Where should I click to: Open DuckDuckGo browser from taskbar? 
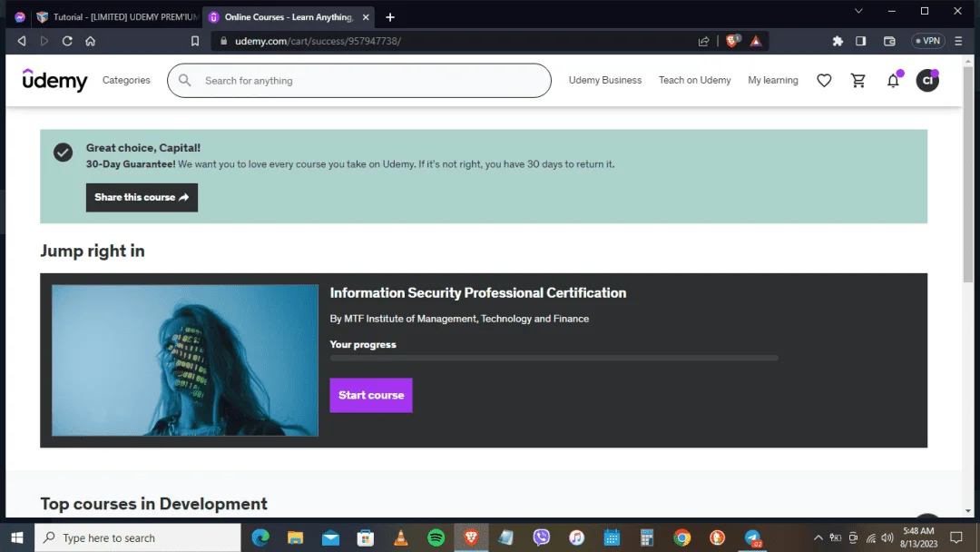pyautogui.click(x=717, y=537)
